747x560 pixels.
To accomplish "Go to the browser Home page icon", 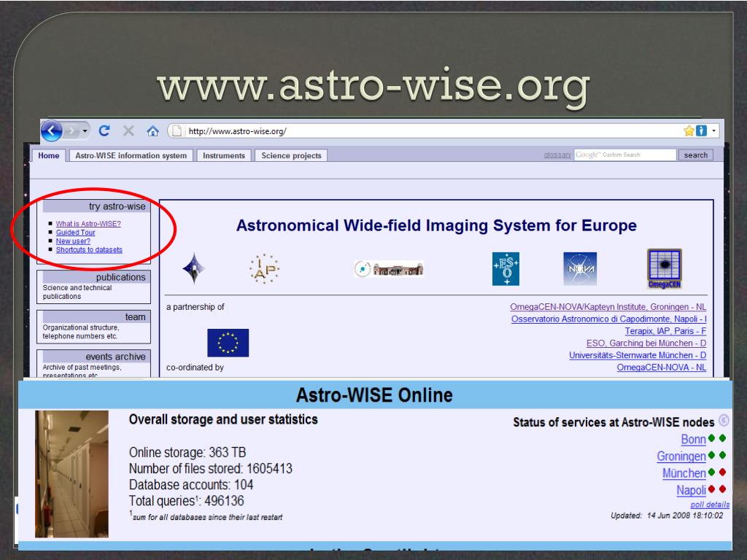I will pos(152,131).
